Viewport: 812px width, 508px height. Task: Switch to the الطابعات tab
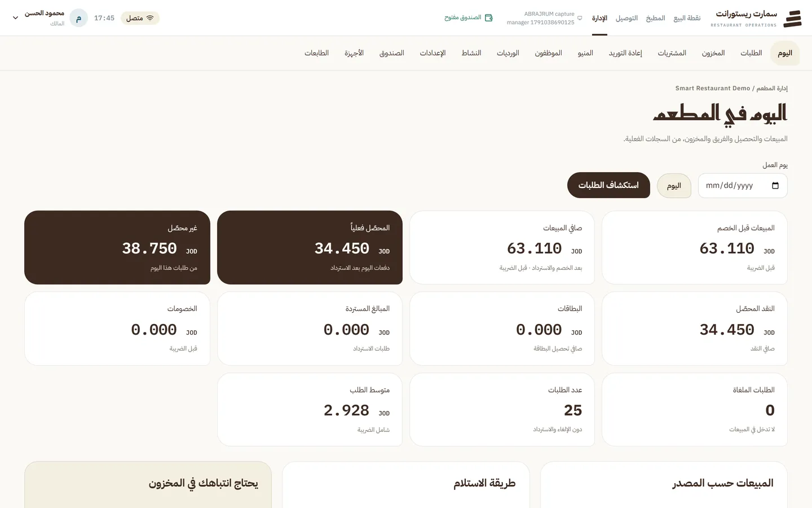317,53
